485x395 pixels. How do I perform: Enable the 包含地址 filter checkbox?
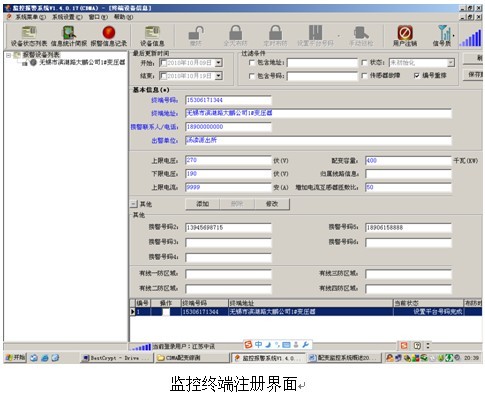(x=252, y=62)
